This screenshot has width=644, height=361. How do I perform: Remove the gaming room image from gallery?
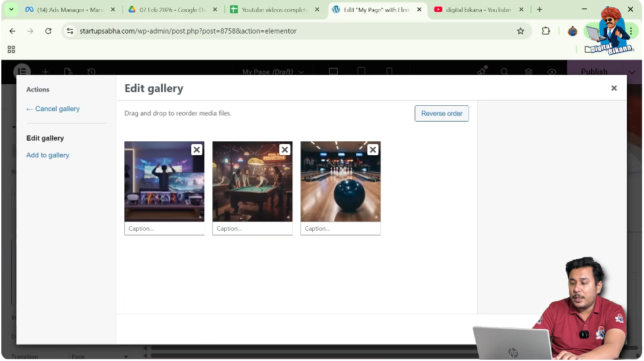196,150
